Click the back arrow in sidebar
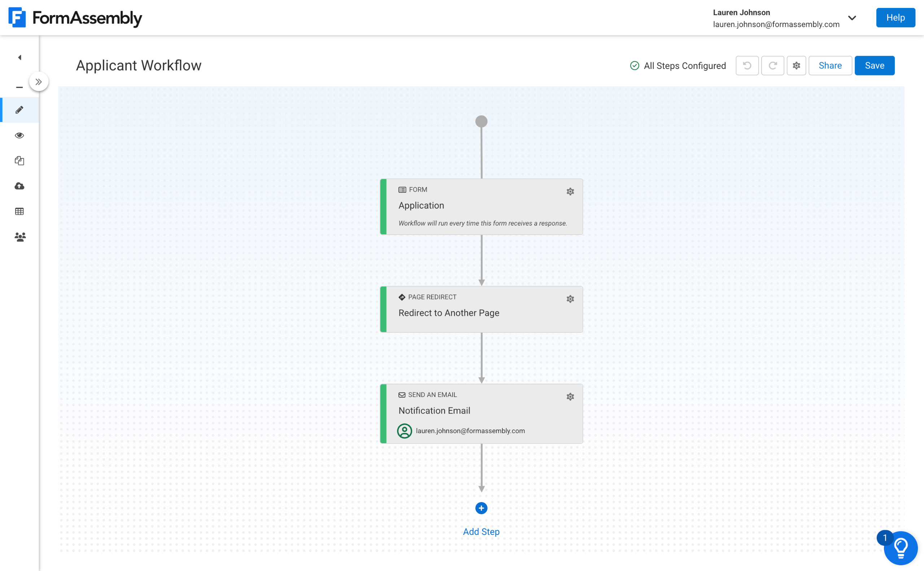The image size is (924, 571). 19,57
